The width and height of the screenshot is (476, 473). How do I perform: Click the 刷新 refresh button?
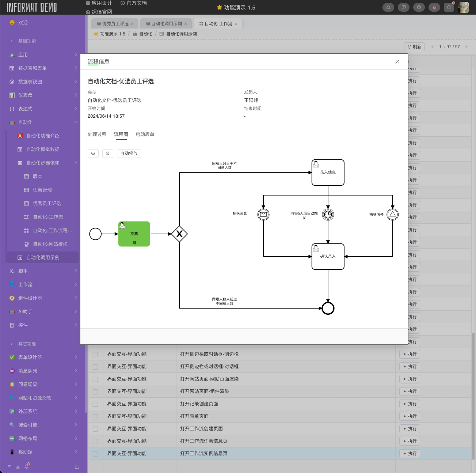coord(414,47)
